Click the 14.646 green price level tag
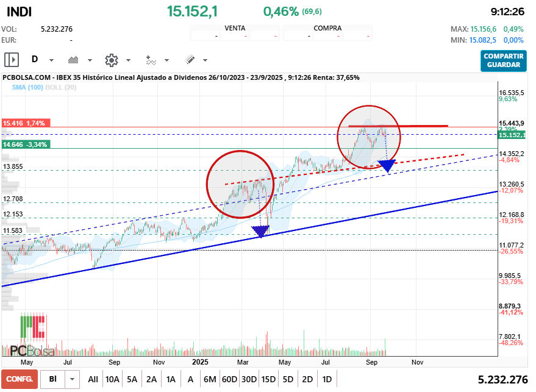This screenshot has height=392, width=536. [x=24, y=144]
